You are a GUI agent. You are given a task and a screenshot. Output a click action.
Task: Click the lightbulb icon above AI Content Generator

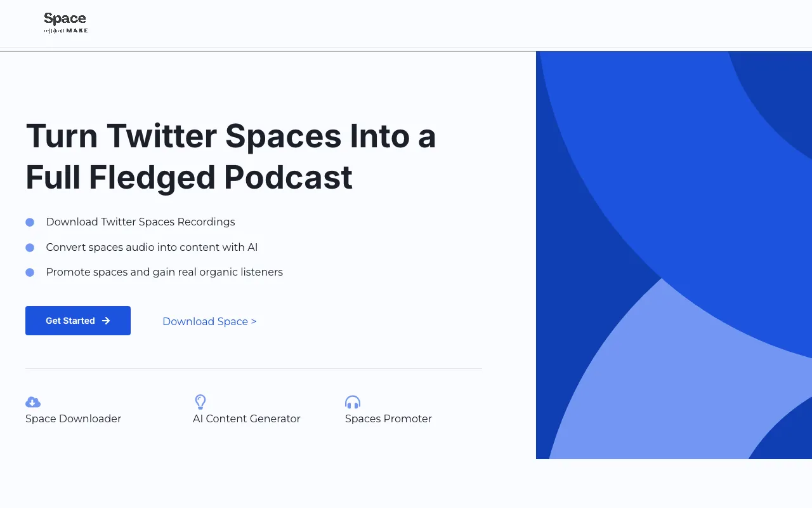(200, 401)
